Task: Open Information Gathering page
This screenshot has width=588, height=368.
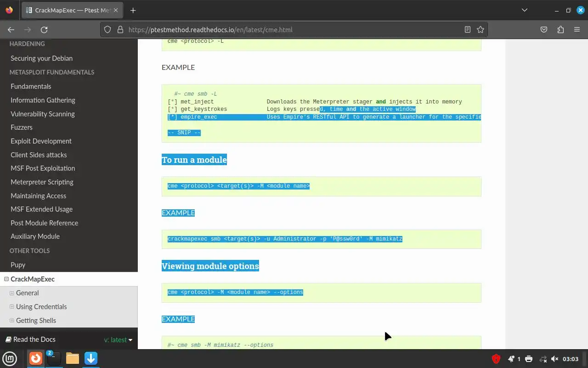Action: click(43, 100)
